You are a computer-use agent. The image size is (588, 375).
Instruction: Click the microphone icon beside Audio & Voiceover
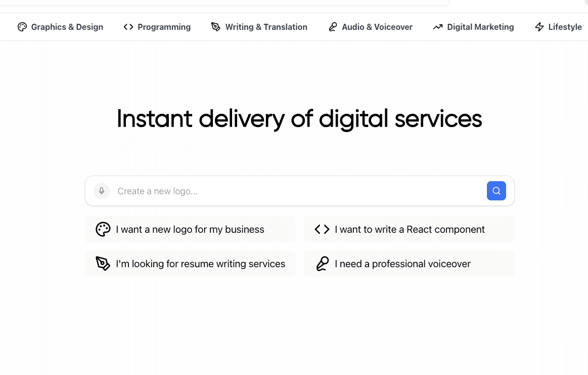333,27
